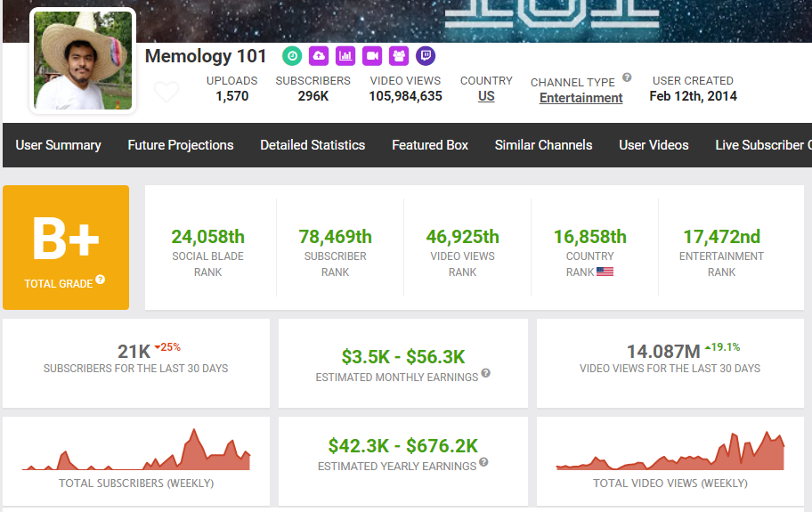Click the 105,984,635 video views count
Screen dimensions: 812x512
coord(405,96)
